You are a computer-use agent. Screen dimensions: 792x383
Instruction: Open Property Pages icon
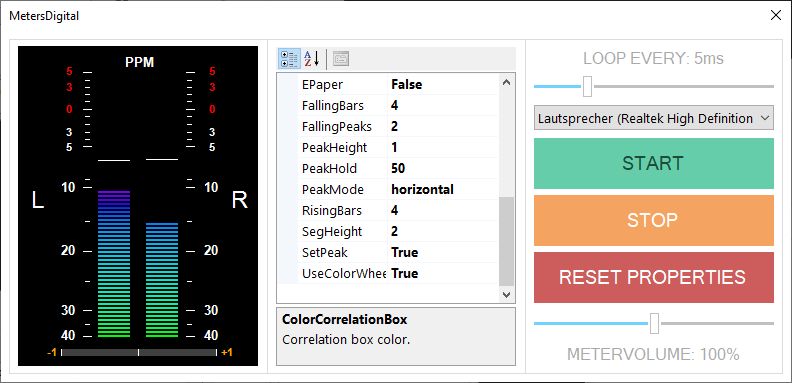341,59
